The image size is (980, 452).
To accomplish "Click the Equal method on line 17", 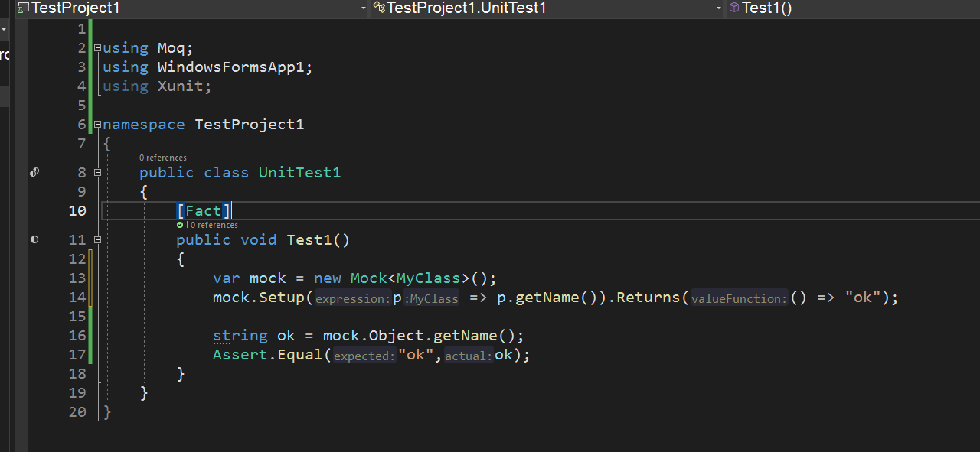I will (x=300, y=355).
